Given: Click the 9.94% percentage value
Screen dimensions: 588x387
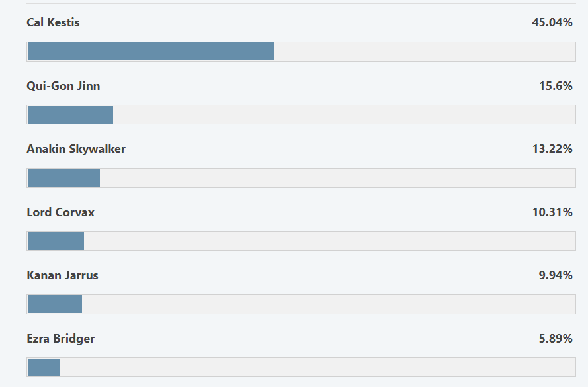Looking at the screenshot, I should pos(556,275).
